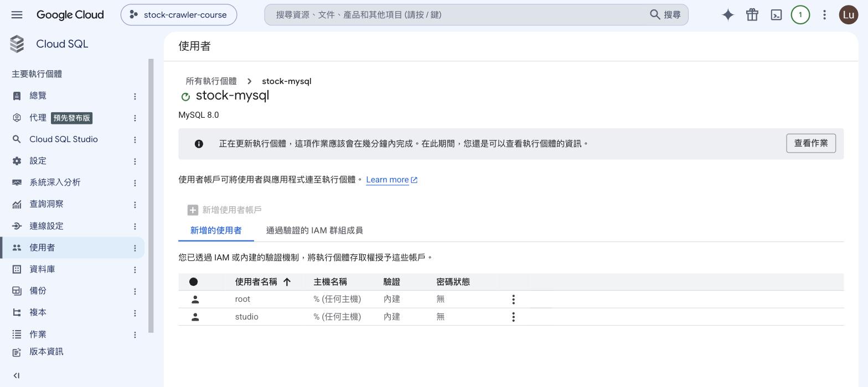Click the sidebar vertical scrollbar

151,196
